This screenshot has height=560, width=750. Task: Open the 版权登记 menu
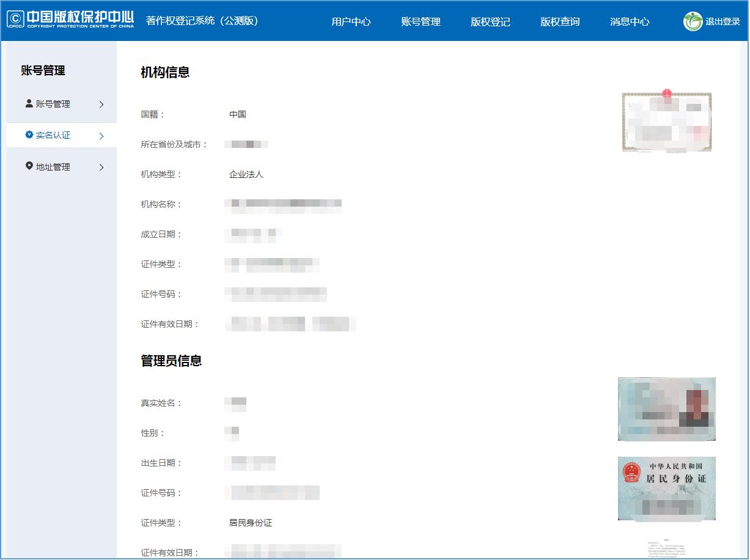(490, 21)
